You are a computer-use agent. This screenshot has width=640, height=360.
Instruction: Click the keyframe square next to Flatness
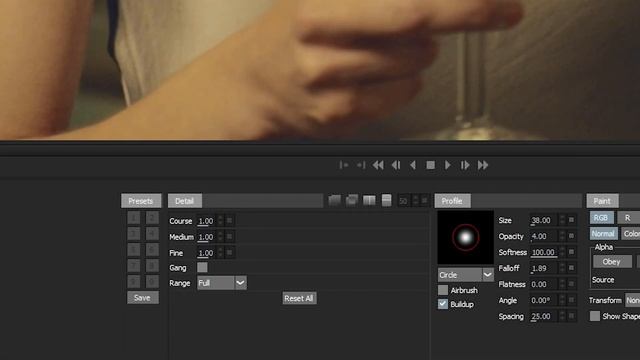(x=571, y=284)
